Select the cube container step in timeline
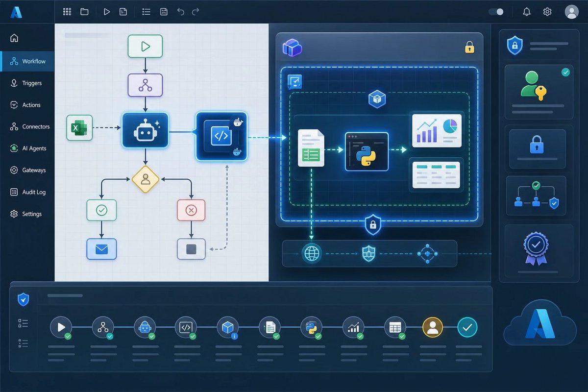588x392 pixels. pyautogui.click(x=228, y=327)
